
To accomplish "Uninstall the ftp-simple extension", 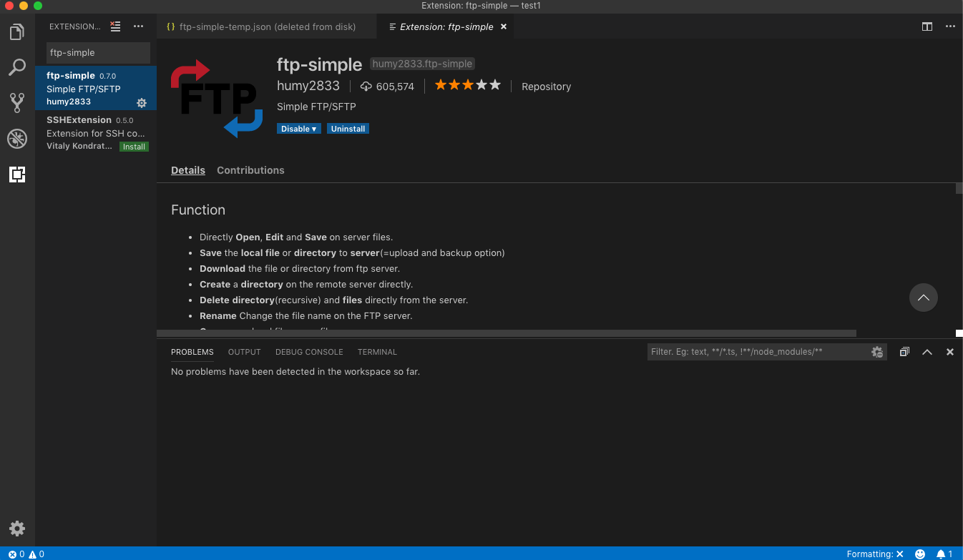I will pos(348,129).
